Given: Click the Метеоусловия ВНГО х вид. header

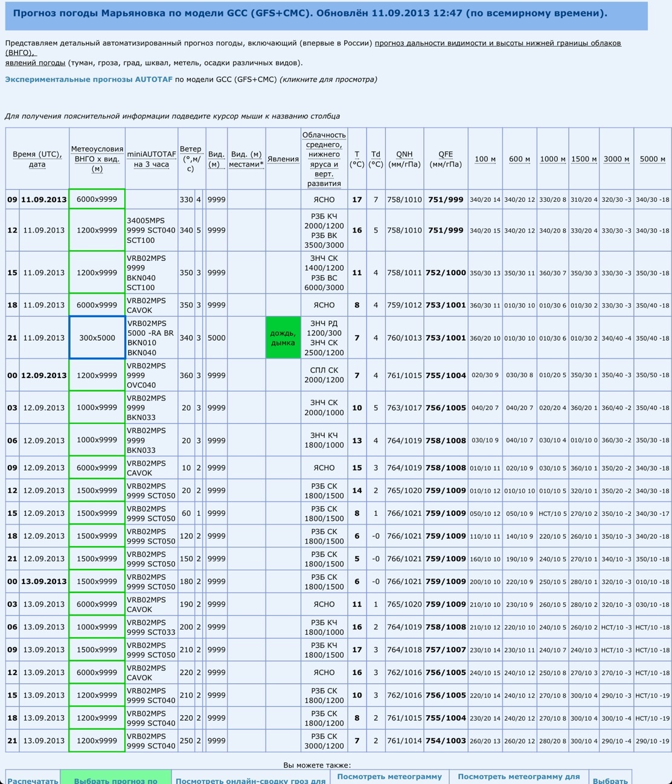Looking at the screenshot, I should click(x=97, y=159).
